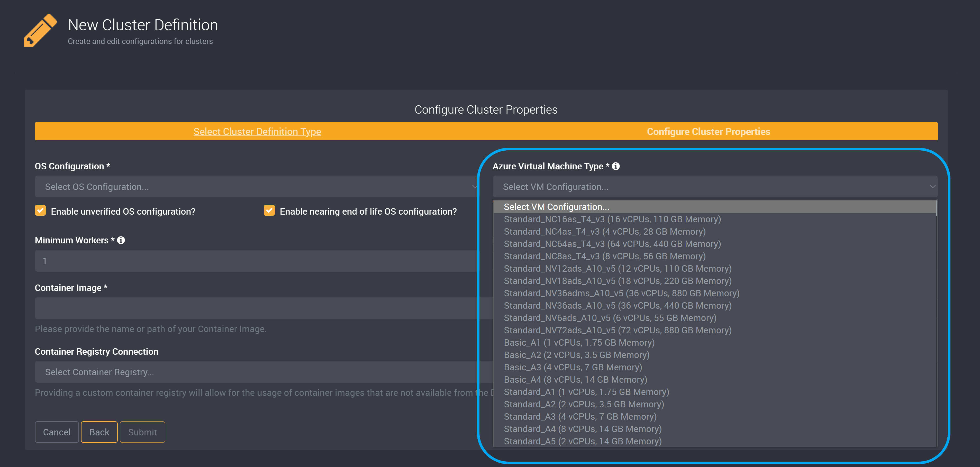Select Standard_NC16as_T4_v3 option
Viewport: 980px width, 467px height.
pos(714,219)
